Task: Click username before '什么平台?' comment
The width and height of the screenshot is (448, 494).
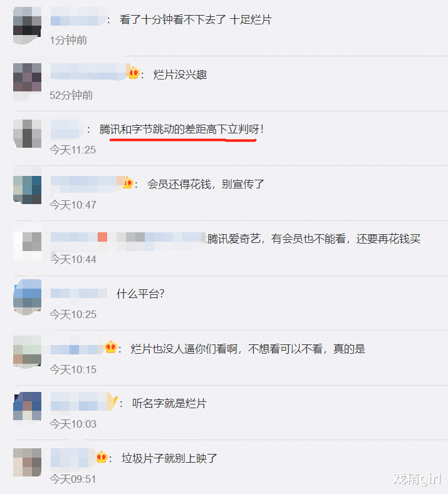Action: (79, 294)
